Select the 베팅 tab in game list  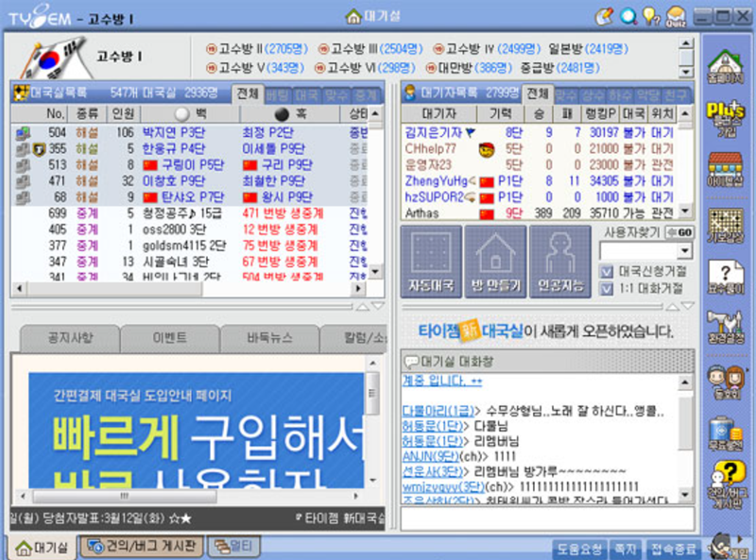click(x=278, y=95)
